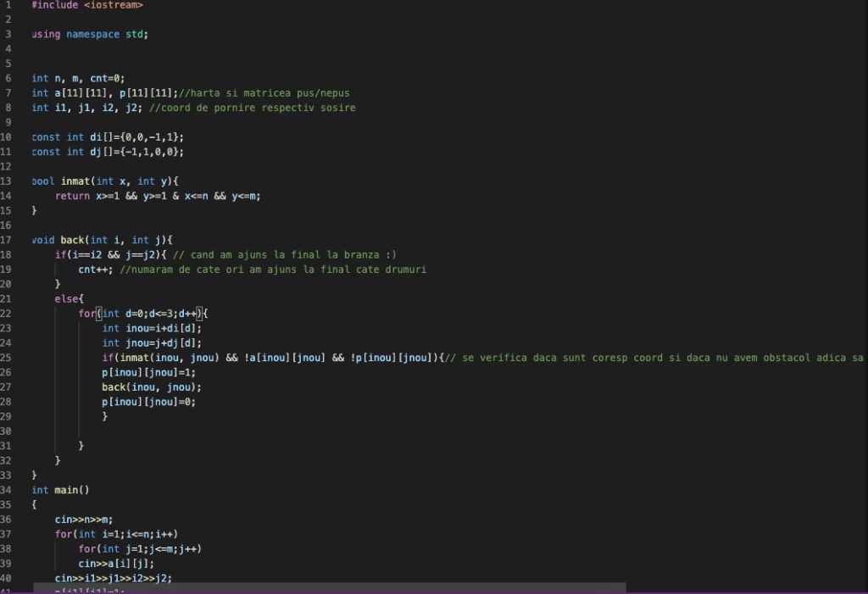Click 'int inou=i+di[d];' line
The image size is (868, 594).
point(152,328)
